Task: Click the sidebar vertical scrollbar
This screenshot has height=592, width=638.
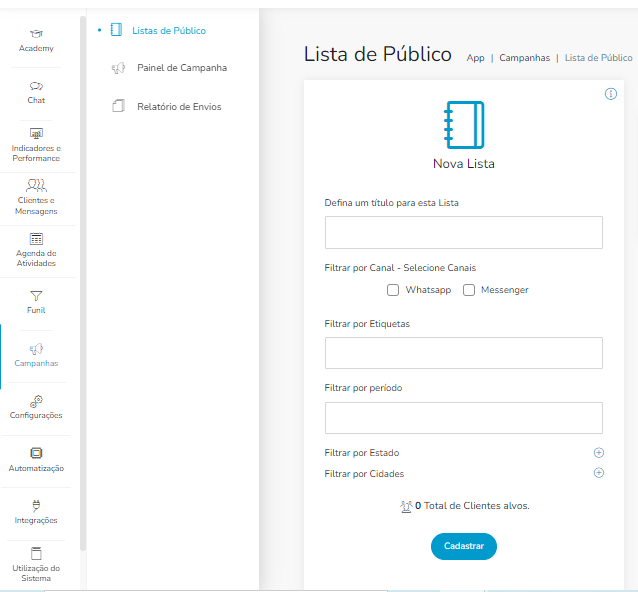Action: pyautogui.click(x=83, y=283)
